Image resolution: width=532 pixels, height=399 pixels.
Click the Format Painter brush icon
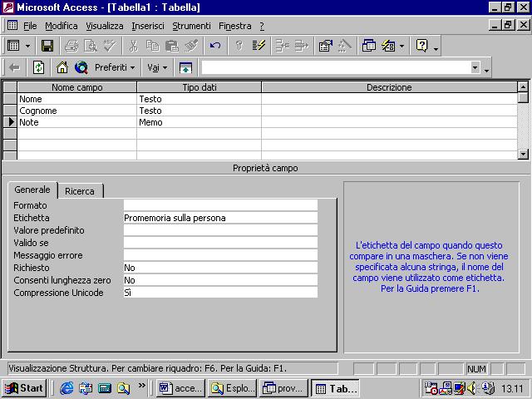click(192, 46)
